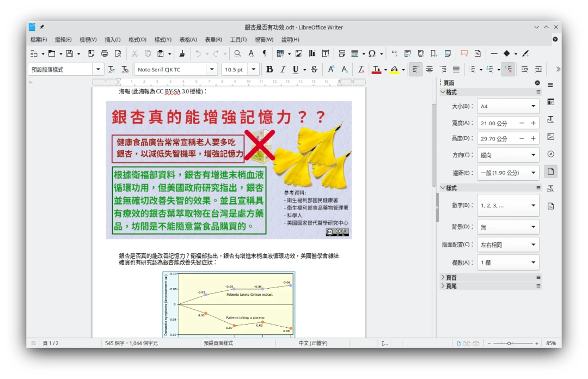Image resolution: width=588 pixels, height=379 pixels.
Task: Click the Strikethrough formatting icon
Action: [314, 69]
